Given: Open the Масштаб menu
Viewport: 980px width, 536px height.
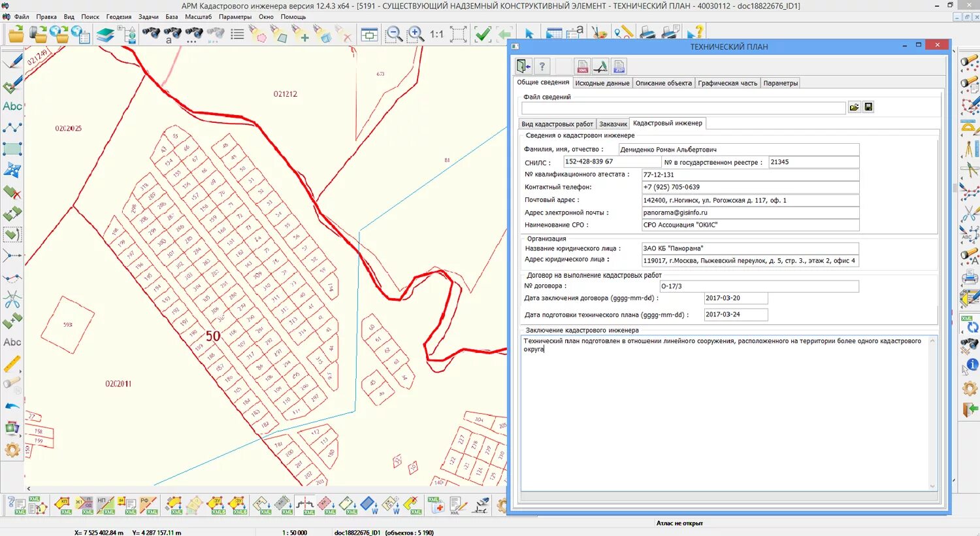Looking at the screenshot, I should click(x=198, y=17).
